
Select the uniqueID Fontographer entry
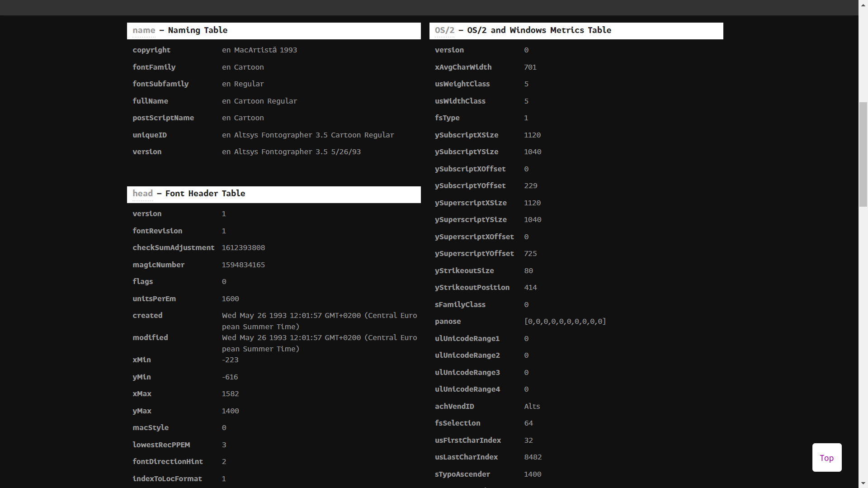coord(308,135)
